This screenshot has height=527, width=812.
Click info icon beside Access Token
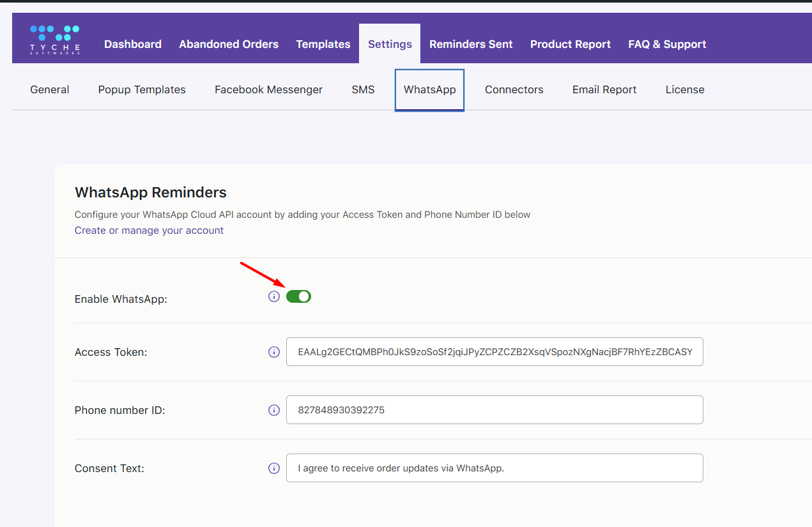[274, 352]
